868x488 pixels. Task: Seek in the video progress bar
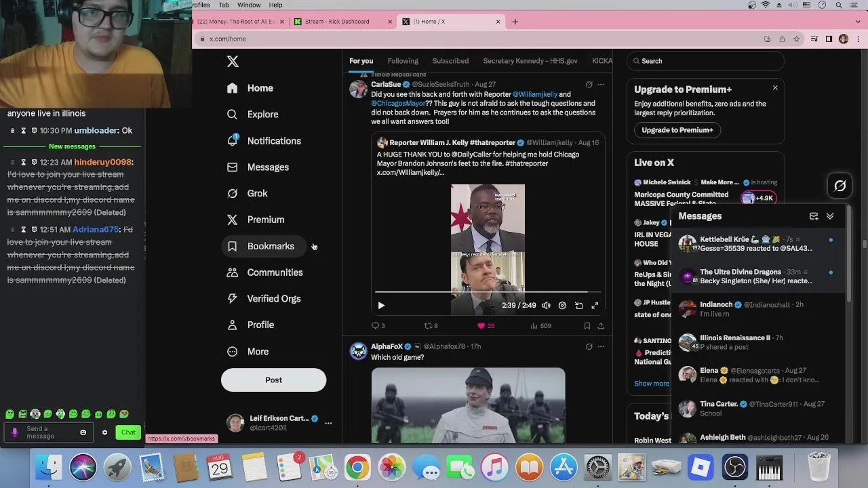tap(488, 292)
